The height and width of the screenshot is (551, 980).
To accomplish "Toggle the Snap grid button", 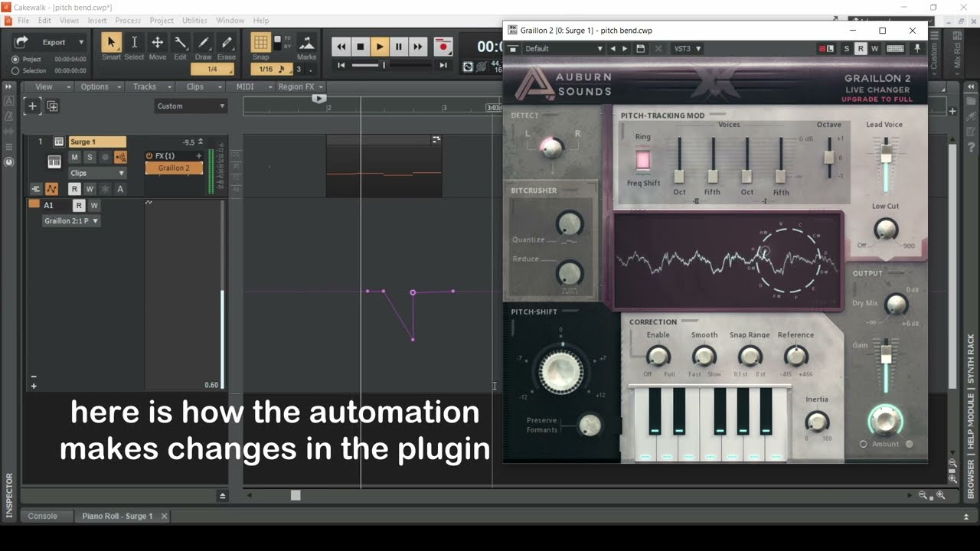I will pyautogui.click(x=260, y=43).
